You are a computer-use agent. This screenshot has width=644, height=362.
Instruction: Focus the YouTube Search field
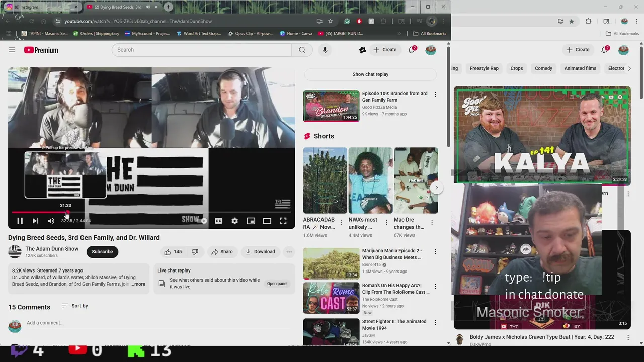tap(202, 50)
